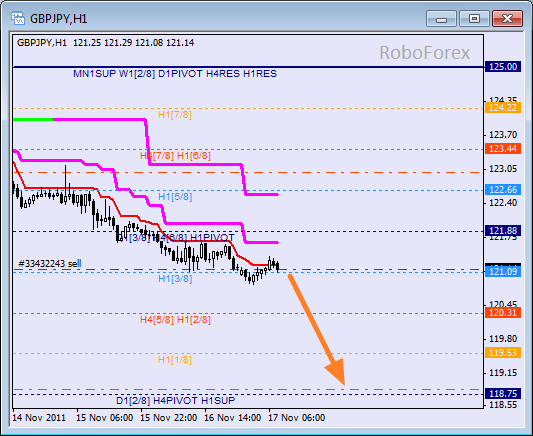Click the H1[7/8] level label
The width and height of the screenshot is (533, 436).
[175, 115]
